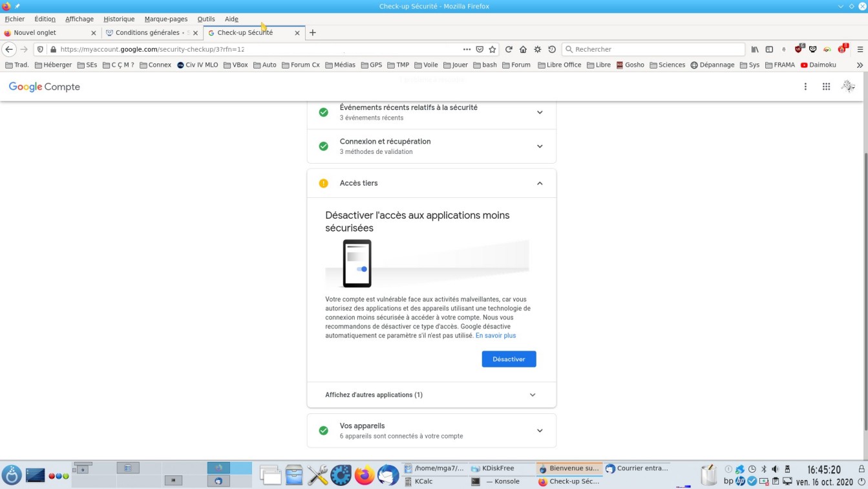
Task: Open the trash bin icon in taskbar
Action: pos(708,475)
